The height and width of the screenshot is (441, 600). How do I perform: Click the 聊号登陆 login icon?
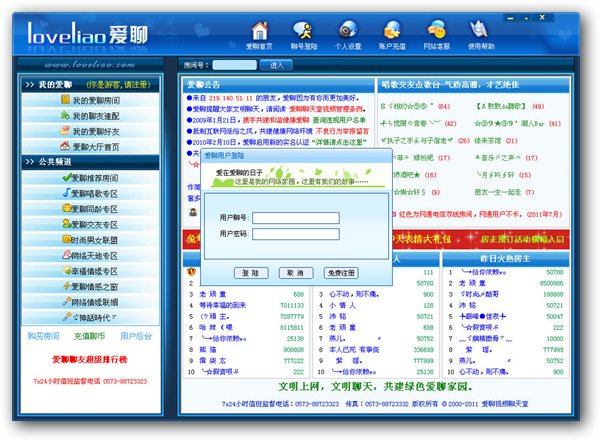point(303,36)
